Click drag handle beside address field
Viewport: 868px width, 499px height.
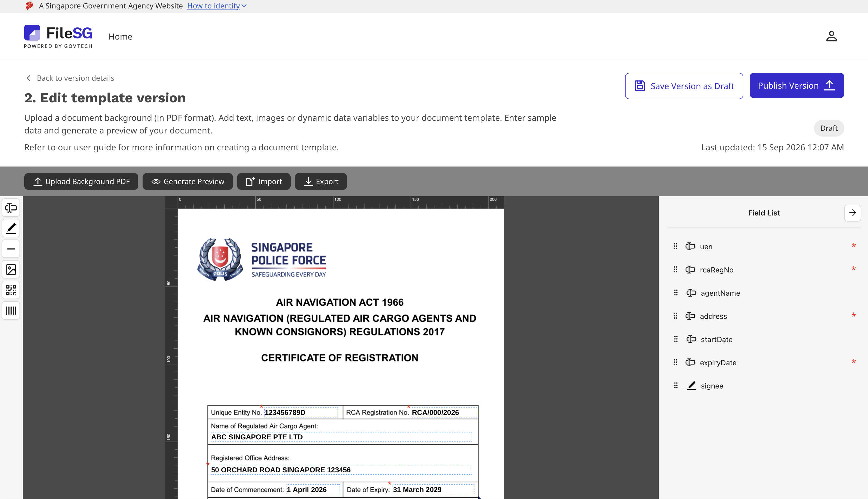[x=675, y=316]
